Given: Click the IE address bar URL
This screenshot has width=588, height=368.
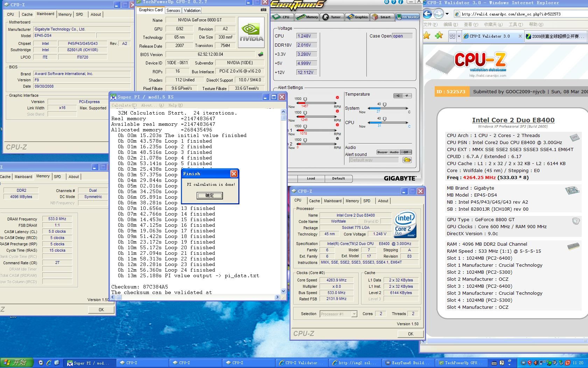Looking at the screenshot, I should point(511,14).
